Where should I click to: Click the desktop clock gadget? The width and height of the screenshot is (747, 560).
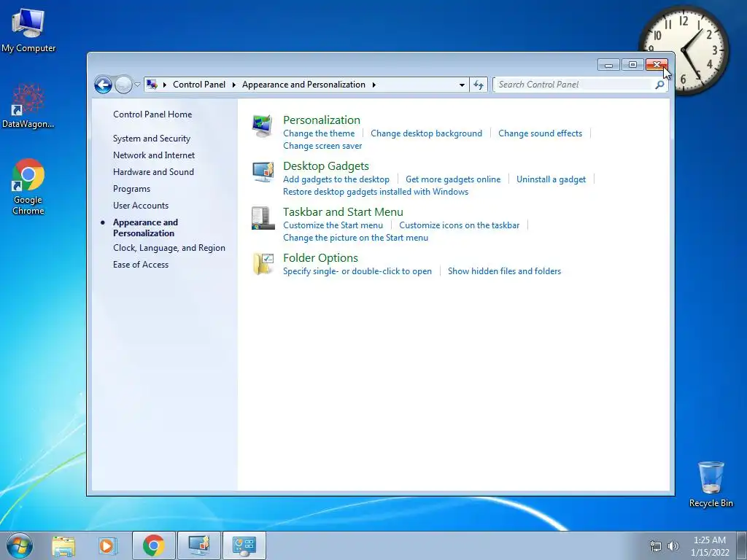(x=684, y=50)
